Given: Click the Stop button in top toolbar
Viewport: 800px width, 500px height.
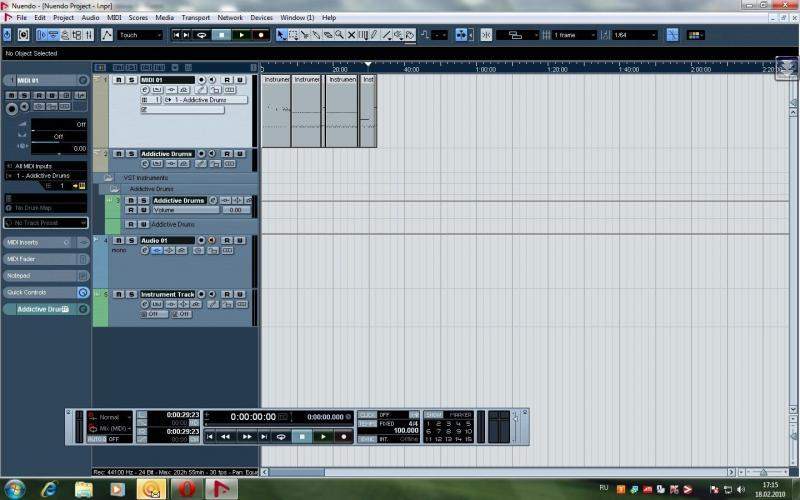Looking at the screenshot, I should 222,35.
